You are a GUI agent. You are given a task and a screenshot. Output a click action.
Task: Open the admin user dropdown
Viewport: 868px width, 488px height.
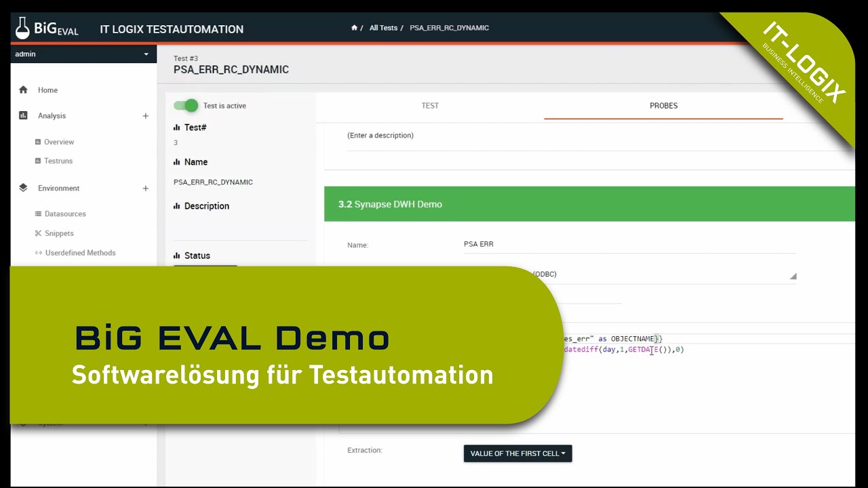point(83,54)
